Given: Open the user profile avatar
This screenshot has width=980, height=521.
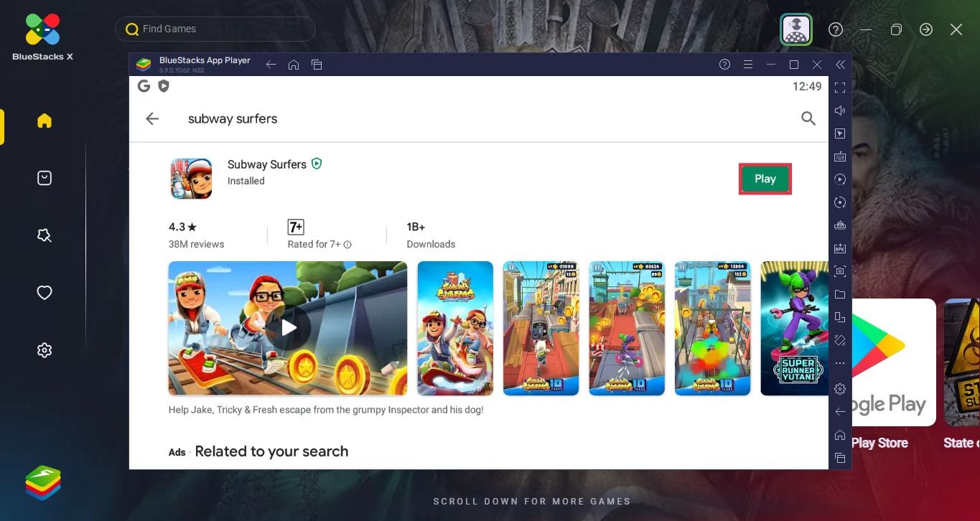Looking at the screenshot, I should [796, 29].
